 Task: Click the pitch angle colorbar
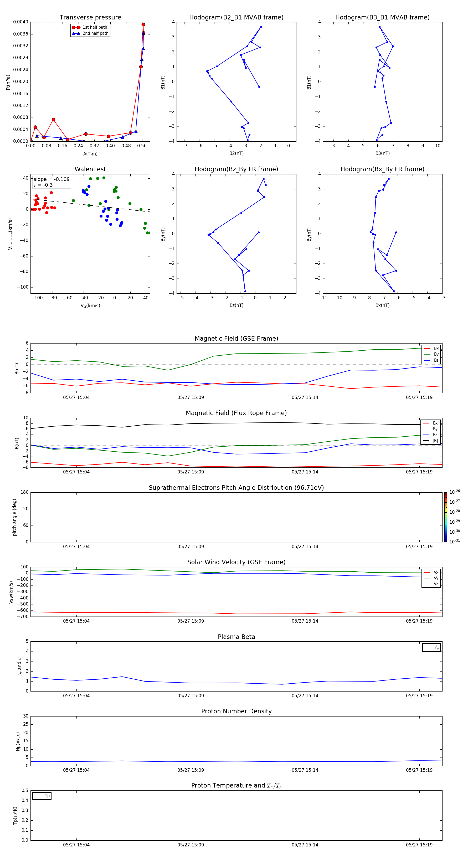pyautogui.click(x=446, y=517)
